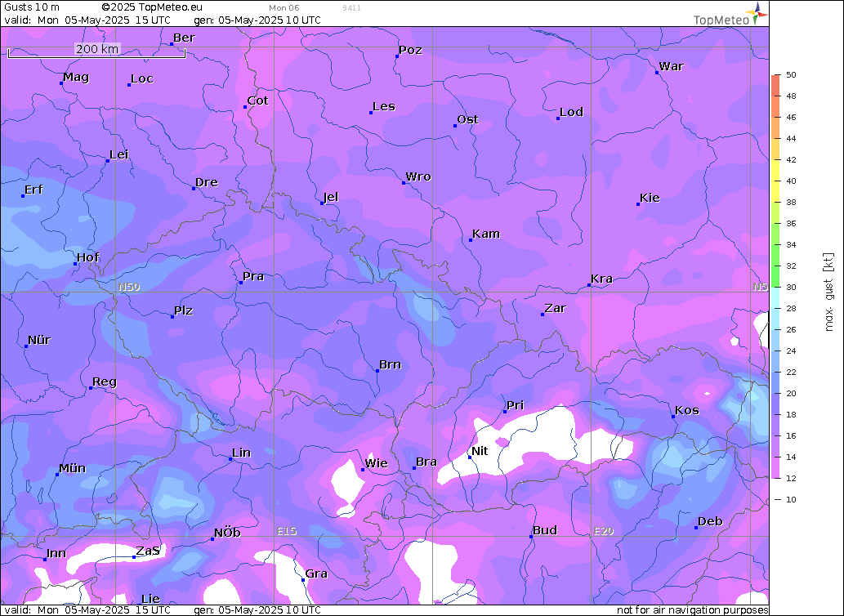Click the E15 longitude grid label
This screenshot has width=844, height=616.
pos(287,531)
